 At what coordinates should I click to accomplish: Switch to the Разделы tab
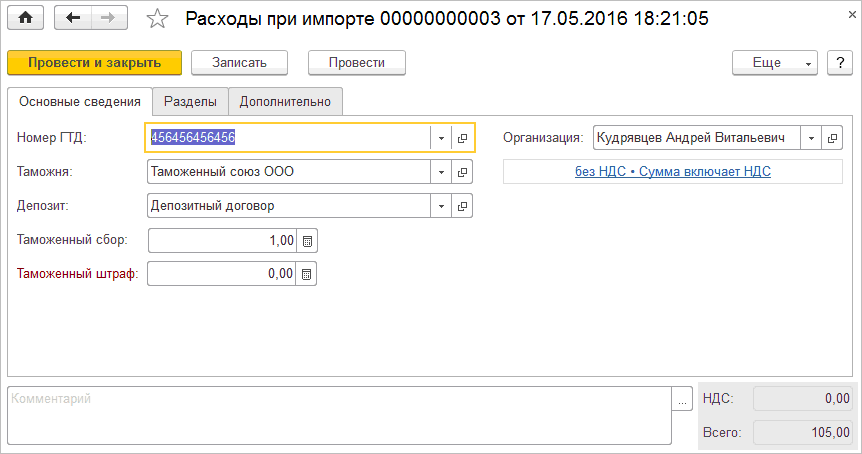click(x=190, y=101)
